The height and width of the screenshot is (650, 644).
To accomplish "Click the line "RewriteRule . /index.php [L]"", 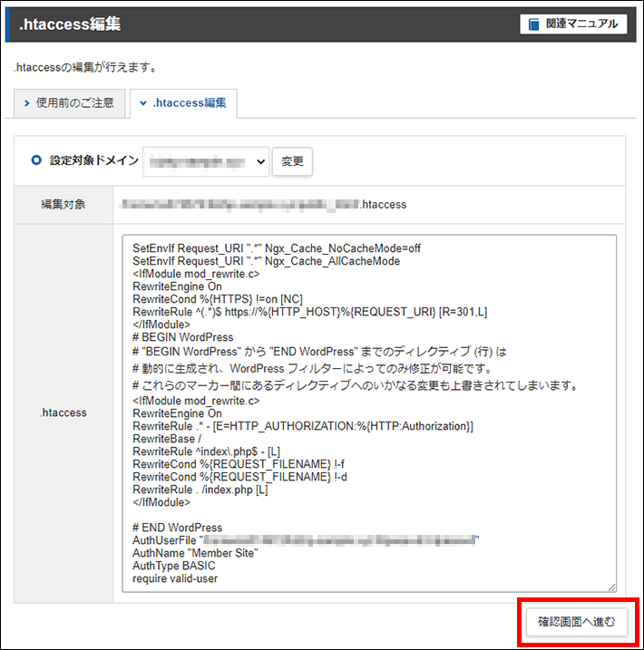I will click(200, 490).
